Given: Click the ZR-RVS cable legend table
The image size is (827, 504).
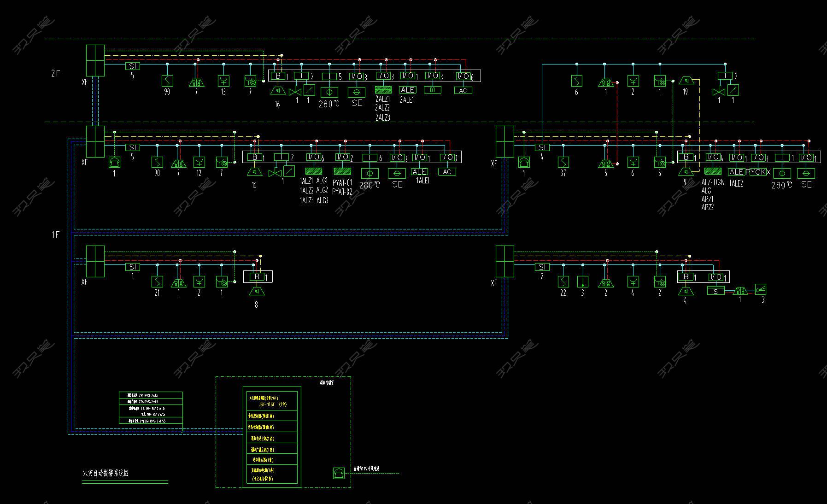Looking at the screenshot, I should tap(151, 408).
